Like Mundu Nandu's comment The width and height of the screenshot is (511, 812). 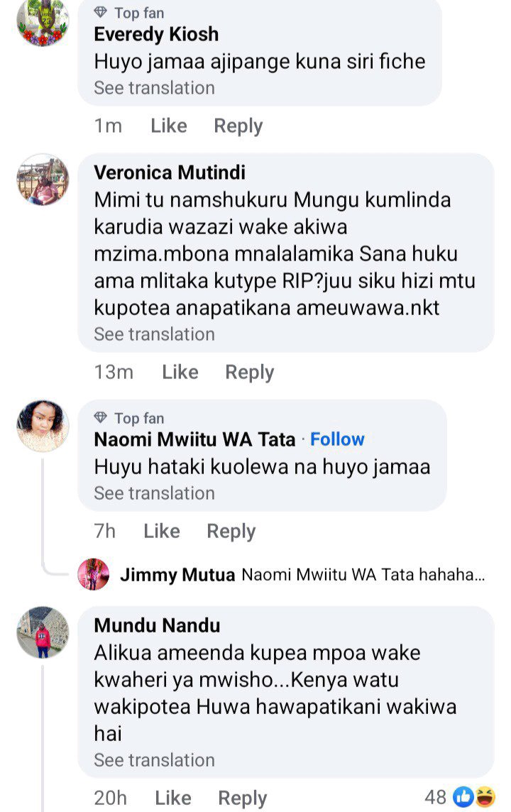[172, 798]
